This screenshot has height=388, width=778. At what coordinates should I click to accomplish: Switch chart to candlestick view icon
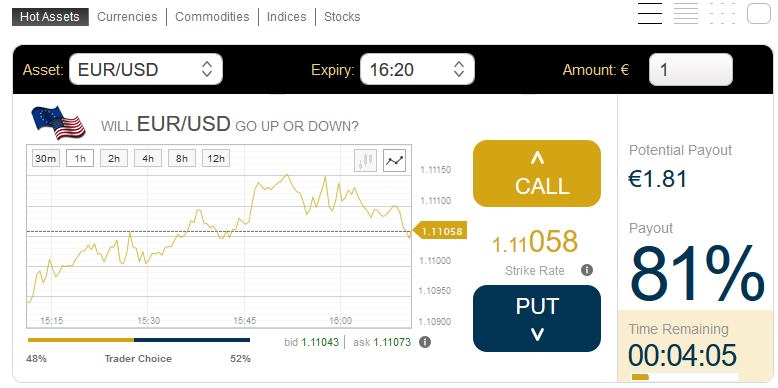365,160
